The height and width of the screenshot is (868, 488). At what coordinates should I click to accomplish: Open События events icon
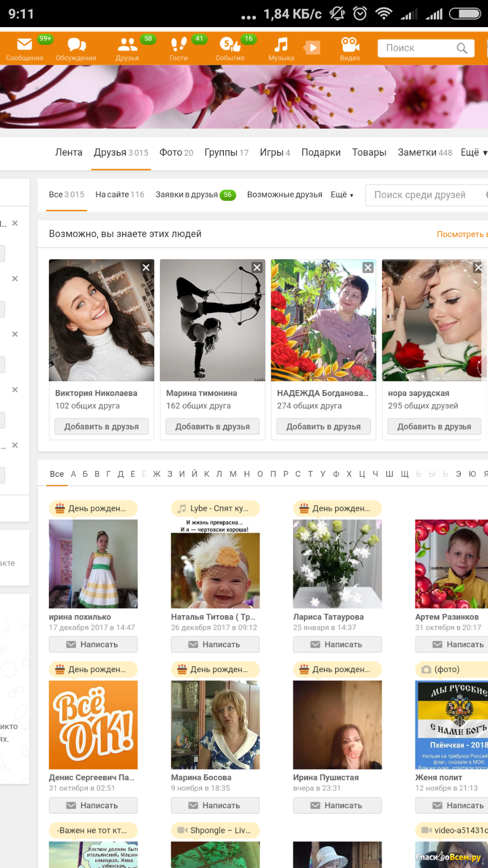pyautogui.click(x=230, y=48)
